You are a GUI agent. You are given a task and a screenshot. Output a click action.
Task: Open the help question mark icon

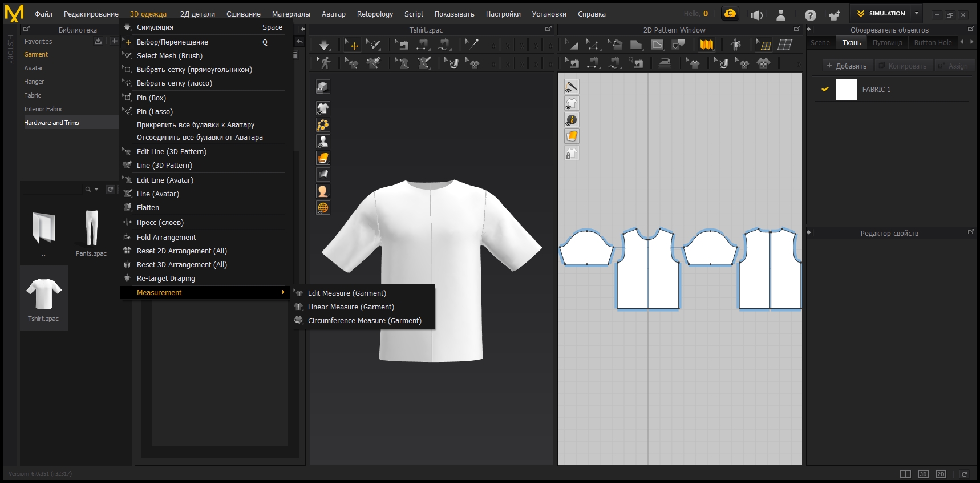point(810,15)
